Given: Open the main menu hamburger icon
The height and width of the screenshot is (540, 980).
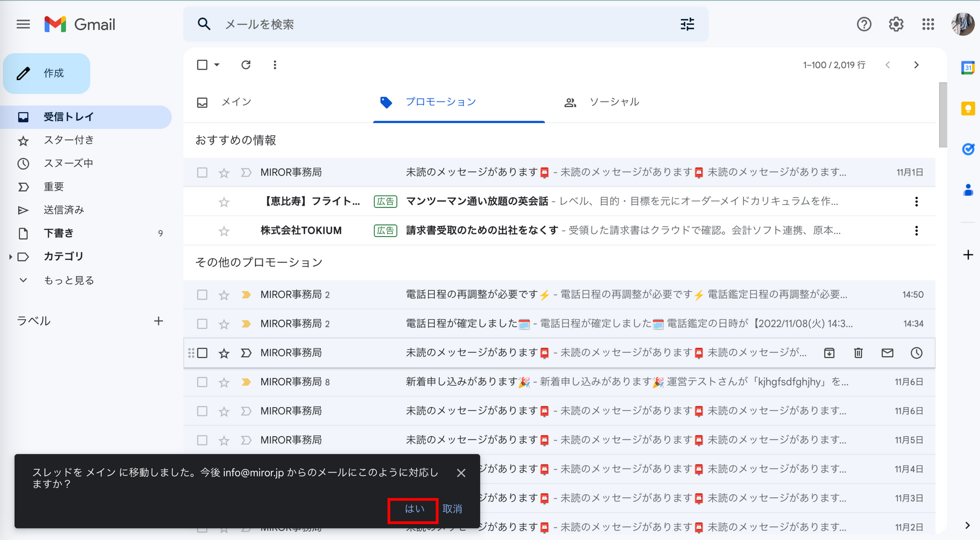Looking at the screenshot, I should point(23,25).
